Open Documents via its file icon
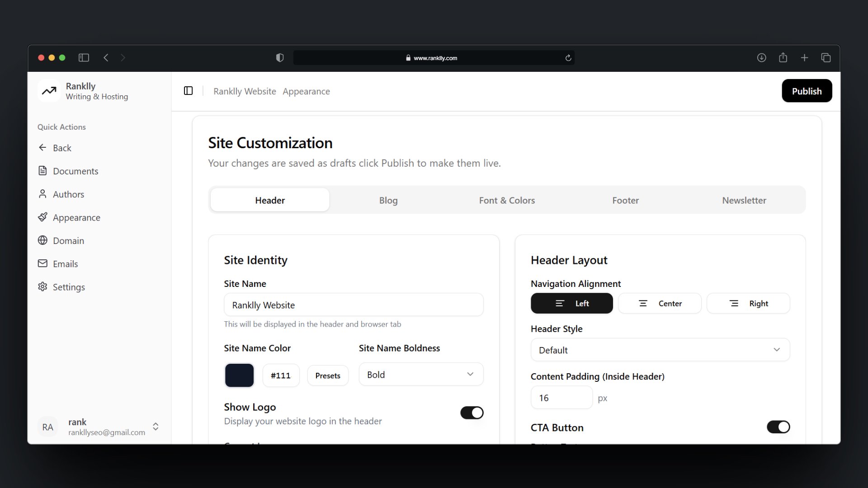 point(42,171)
